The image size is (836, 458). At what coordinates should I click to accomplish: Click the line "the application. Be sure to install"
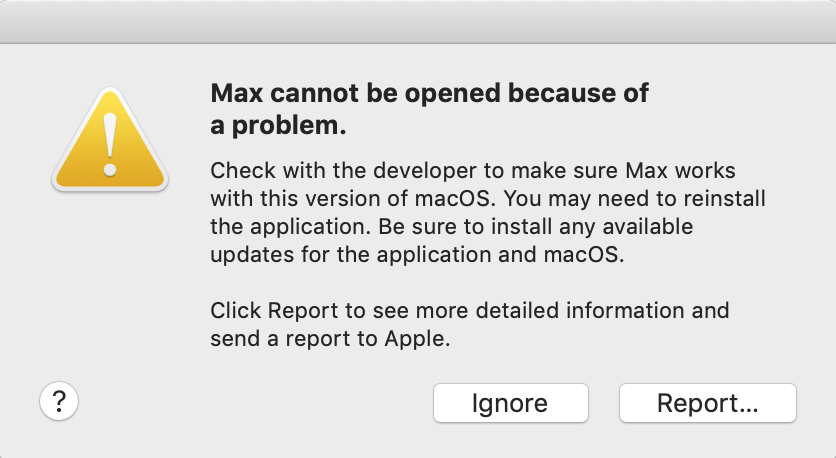(452, 227)
